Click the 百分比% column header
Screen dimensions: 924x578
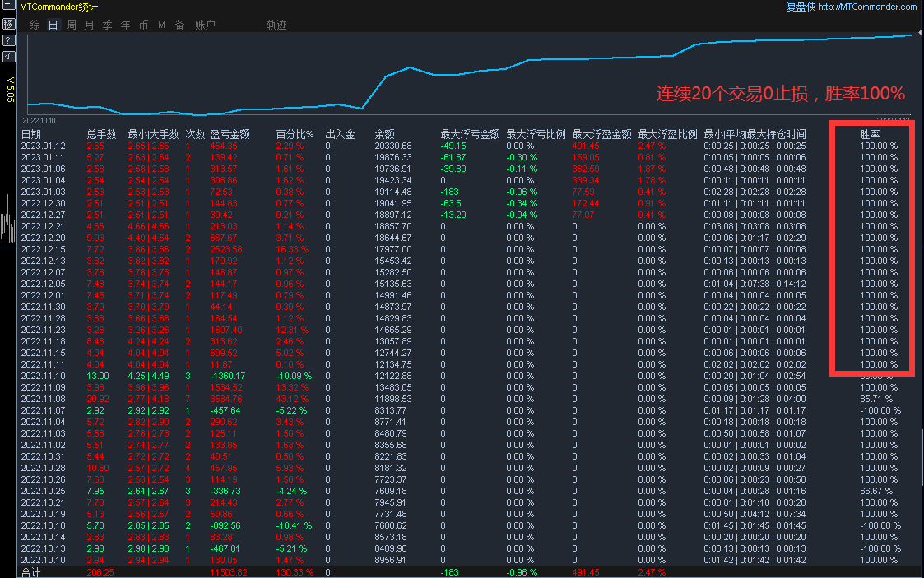coord(295,134)
